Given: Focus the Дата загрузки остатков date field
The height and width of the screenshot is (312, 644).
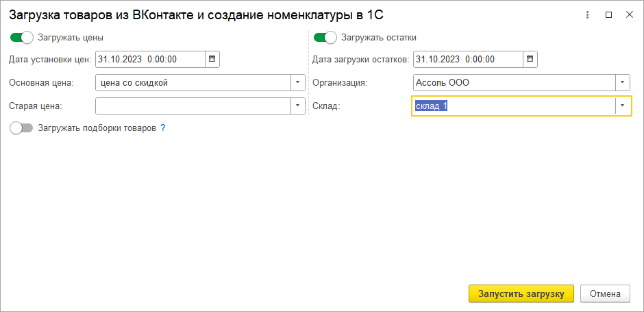Looking at the screenshot, I should [467, 60].
